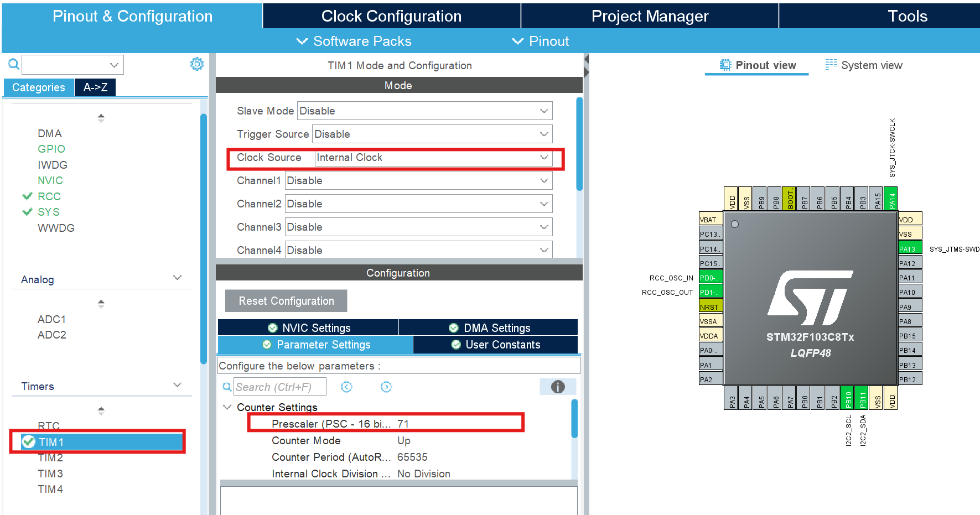Image resolution: width=980 pixels, height=515 pixels.
Task: Open the Tools tab
Action: point(908,16)
